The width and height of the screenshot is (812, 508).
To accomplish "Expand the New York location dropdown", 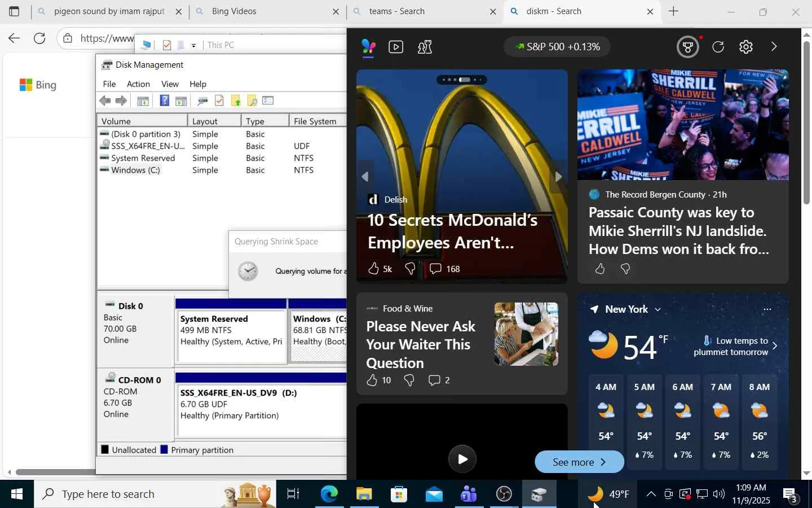I will click(657, 309).
